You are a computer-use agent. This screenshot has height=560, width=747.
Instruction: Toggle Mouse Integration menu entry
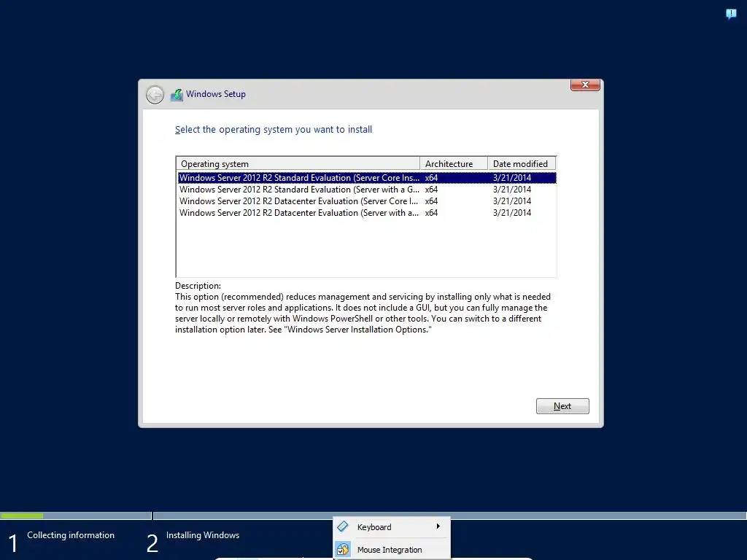click(x=391, y=550)
